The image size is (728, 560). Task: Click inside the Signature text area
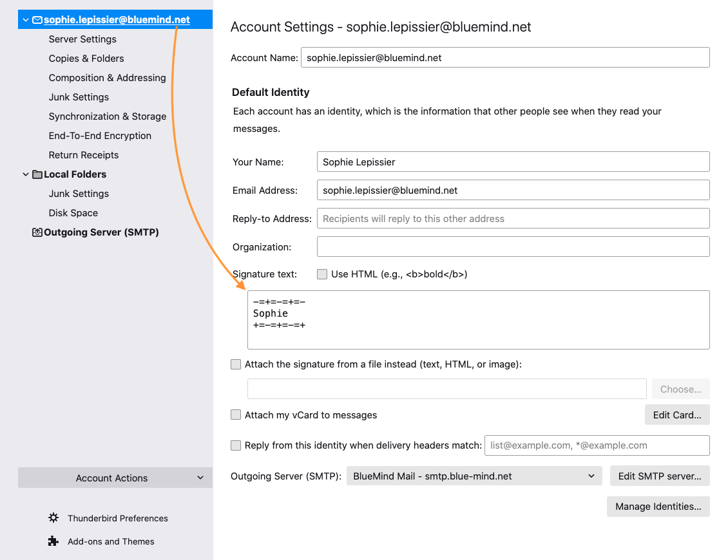coord(478,320)
